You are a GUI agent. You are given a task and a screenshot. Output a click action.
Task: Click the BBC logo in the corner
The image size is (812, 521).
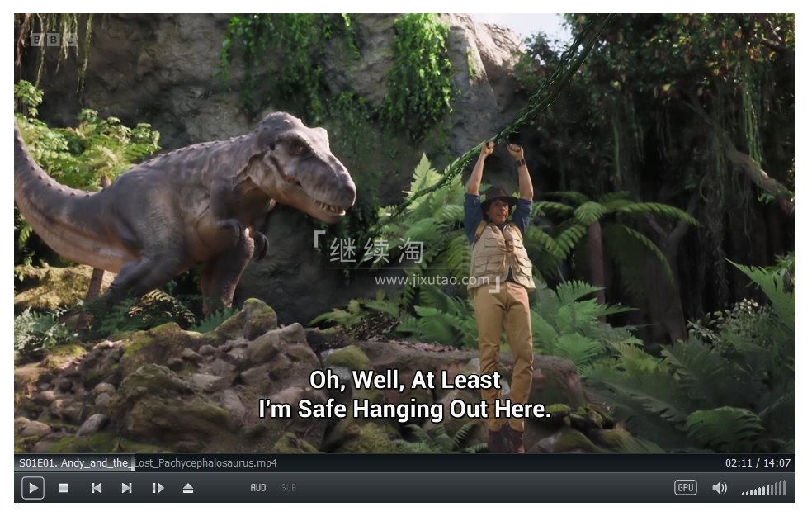[x=42, y=38]
